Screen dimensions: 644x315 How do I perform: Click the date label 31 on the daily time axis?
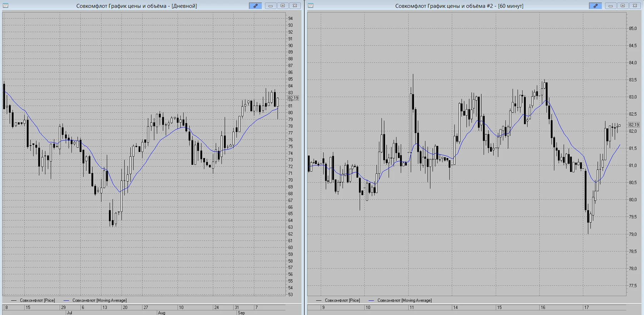pos(237,308)
